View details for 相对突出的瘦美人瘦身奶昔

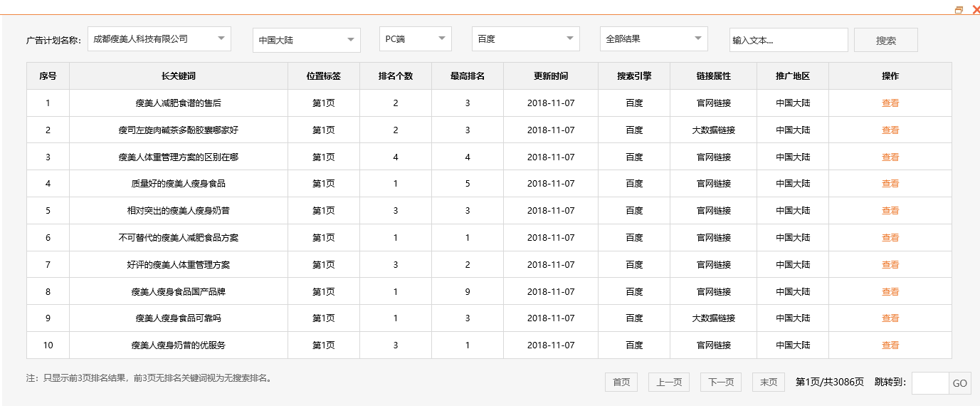click(890, 210)
